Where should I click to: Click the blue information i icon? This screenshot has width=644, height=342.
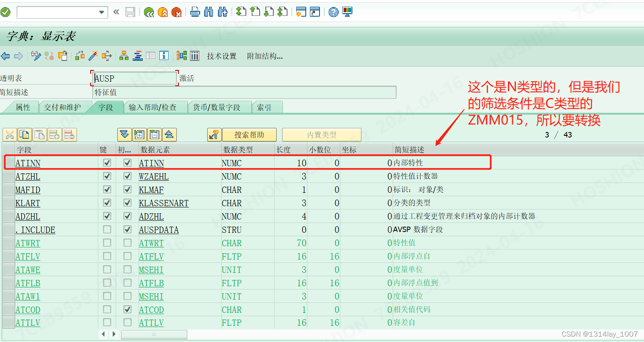pos(164,56)
